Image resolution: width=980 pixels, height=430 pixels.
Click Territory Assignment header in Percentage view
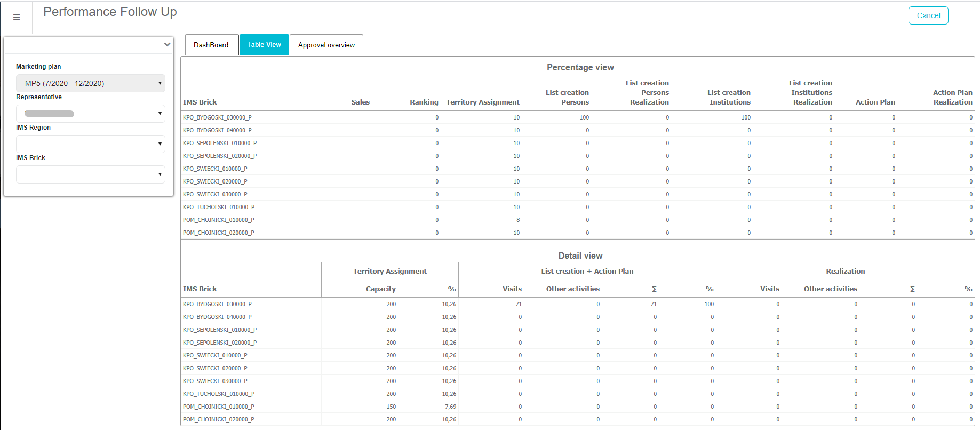click(482, 102)
